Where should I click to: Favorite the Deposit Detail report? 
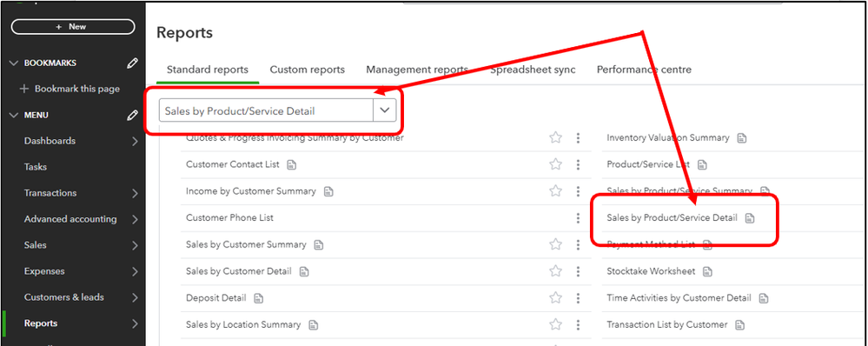click(556, 297)
